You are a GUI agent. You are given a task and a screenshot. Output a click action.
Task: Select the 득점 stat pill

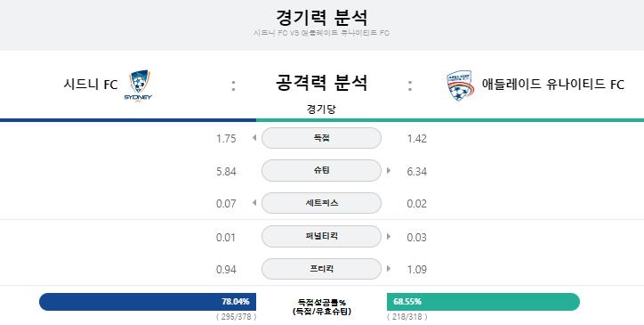pos(322,138)
